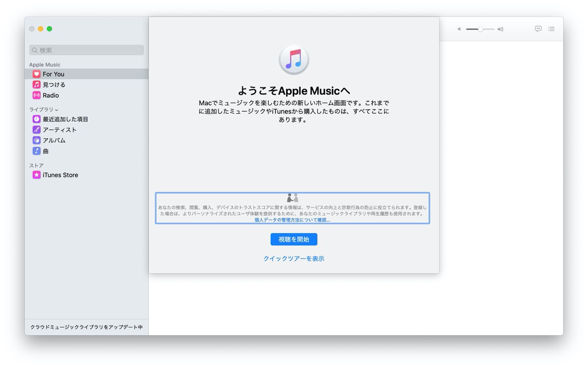This screenshot has width=588, height=368.
Task: Open 個人データの管理方法について確認 link
Action: pyautogui.click(x=292, y=220)
